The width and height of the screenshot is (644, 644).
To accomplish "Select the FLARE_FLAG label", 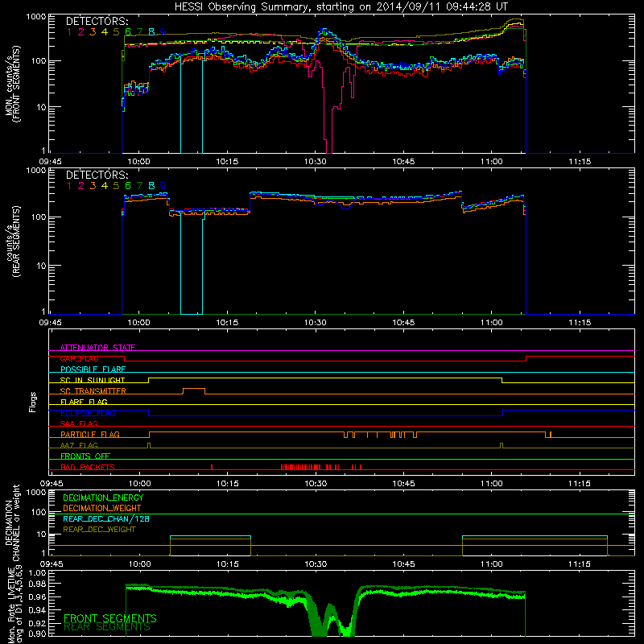I will coord(84,402).
